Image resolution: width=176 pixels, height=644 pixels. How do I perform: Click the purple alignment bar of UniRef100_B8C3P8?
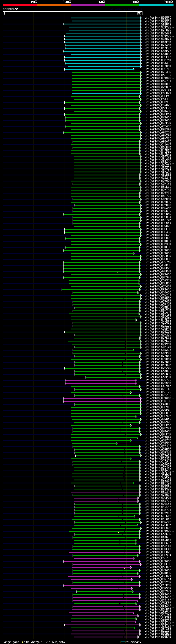pos(106,492)
